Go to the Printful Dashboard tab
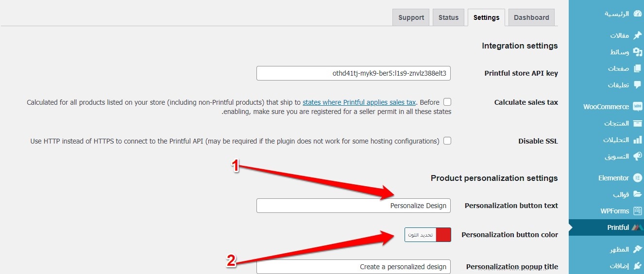 coord(531,17)
